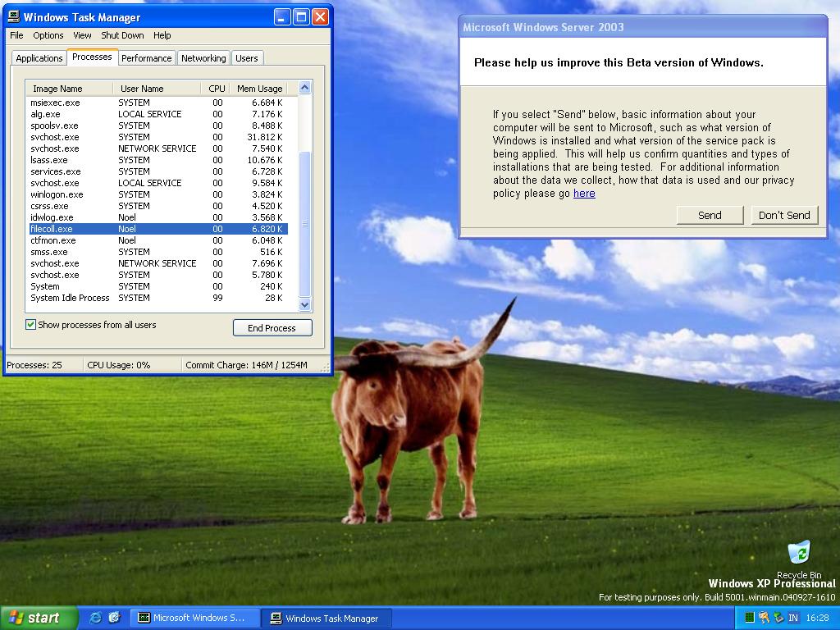The image size is (840, 630).
Task: Go to the Users tab
Action: point(246,58)
